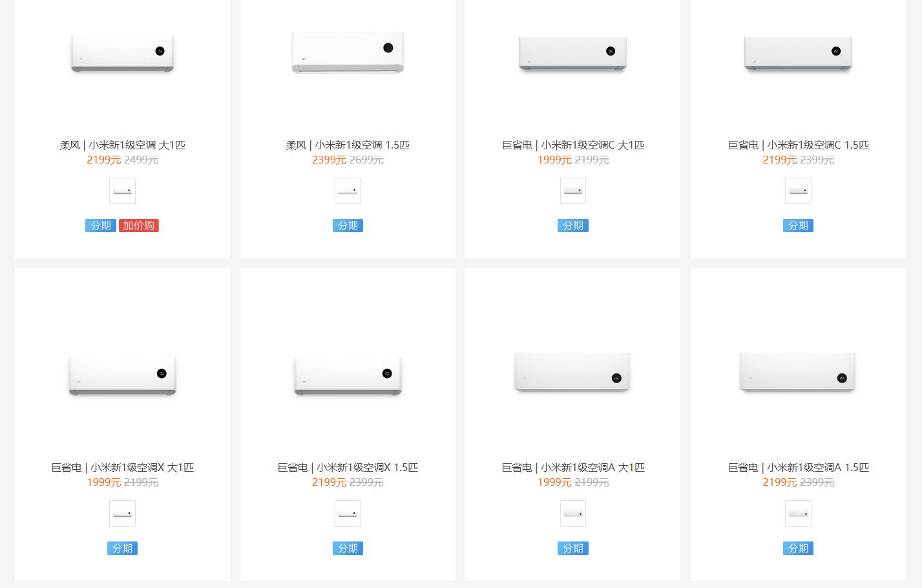The image size is (922, 588).
Task: Open the 巨省电 小米新1级空调C 1.5匹 title link
Action: click(x=798, y=145)
